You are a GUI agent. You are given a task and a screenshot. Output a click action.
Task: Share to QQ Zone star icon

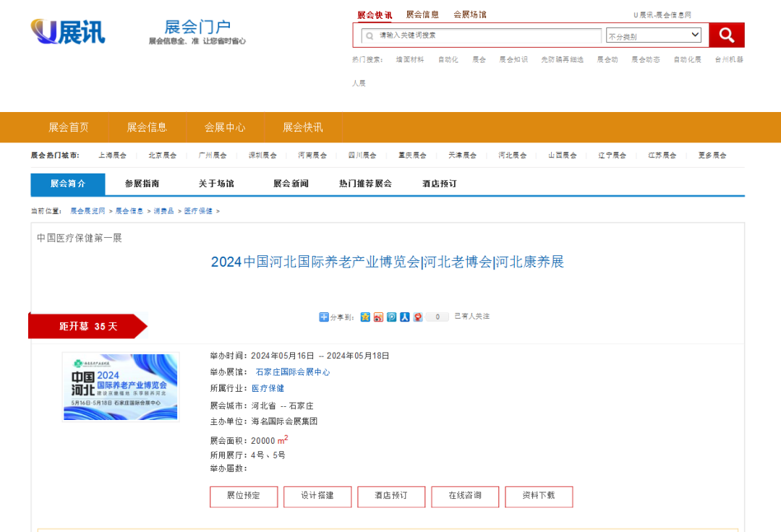click(x=365, y=317)
